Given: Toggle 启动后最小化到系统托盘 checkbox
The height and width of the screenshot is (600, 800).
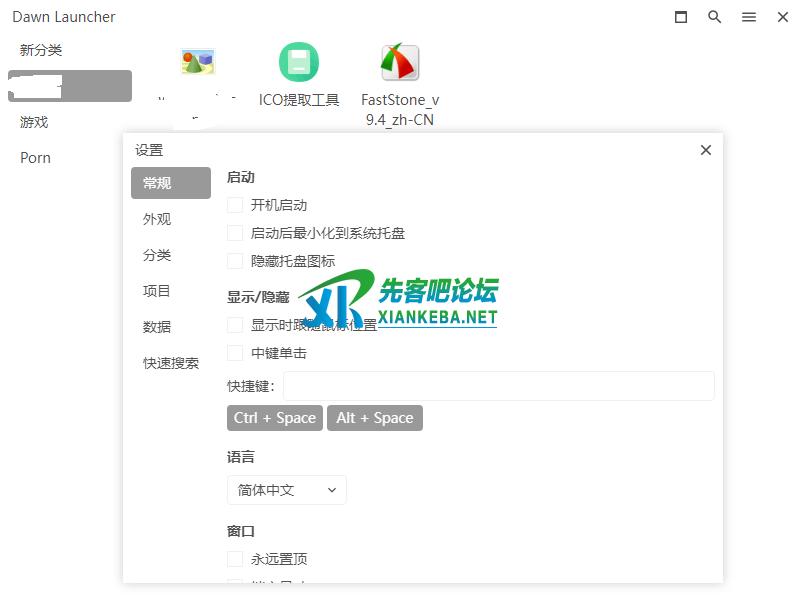Looking at the screenshot, I should (x=235, y=233).
